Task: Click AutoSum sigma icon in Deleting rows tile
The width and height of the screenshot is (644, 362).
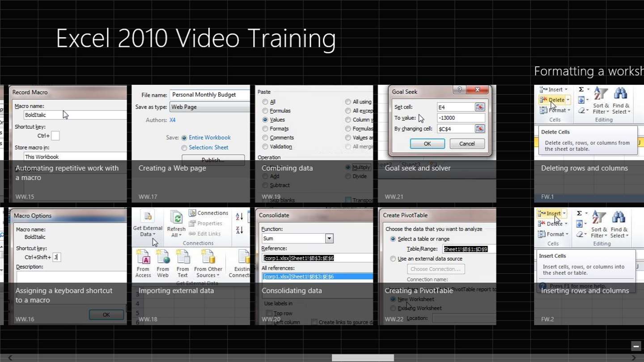Action: pyautogui.click(x=581, y=89)
